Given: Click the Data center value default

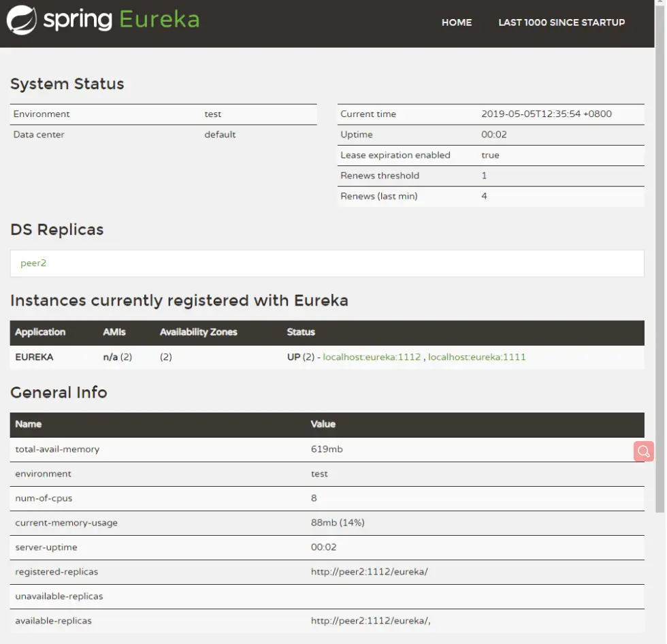Looking at the screenshot, I should click(x=220, y=134).
